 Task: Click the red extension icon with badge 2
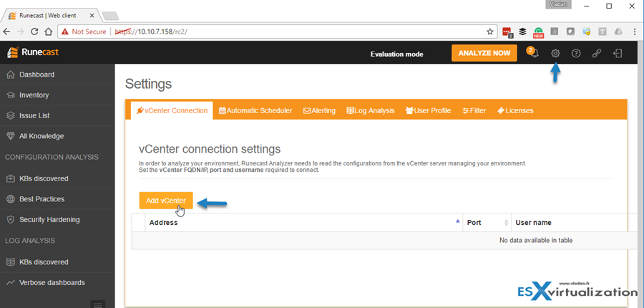[508, 32]
